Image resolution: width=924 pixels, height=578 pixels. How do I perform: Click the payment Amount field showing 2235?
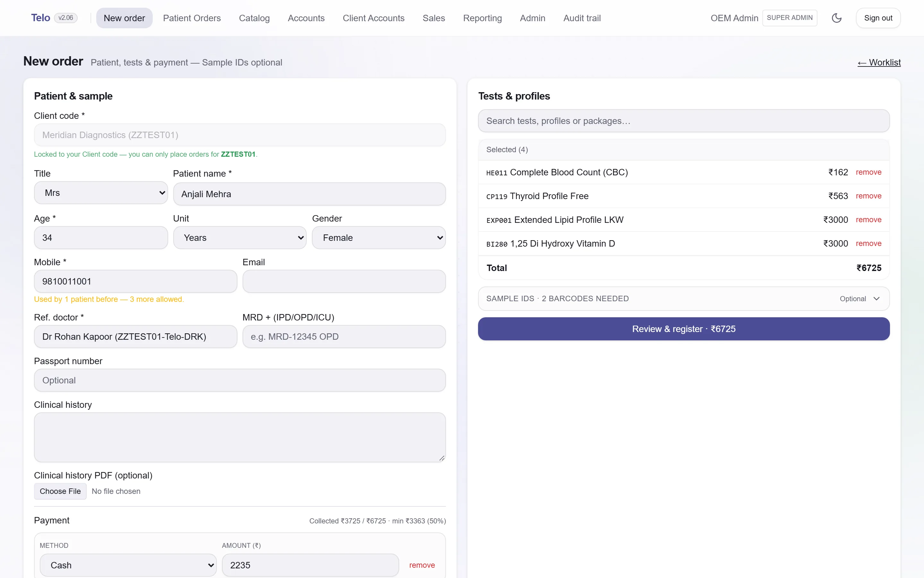(x=311, y=565)
